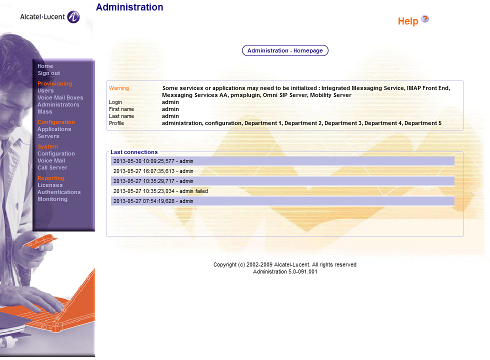Image resolution: width=490 pixels, height=360 pixels.
Task: Open Applications under Configuration
Action: (54, 129)
